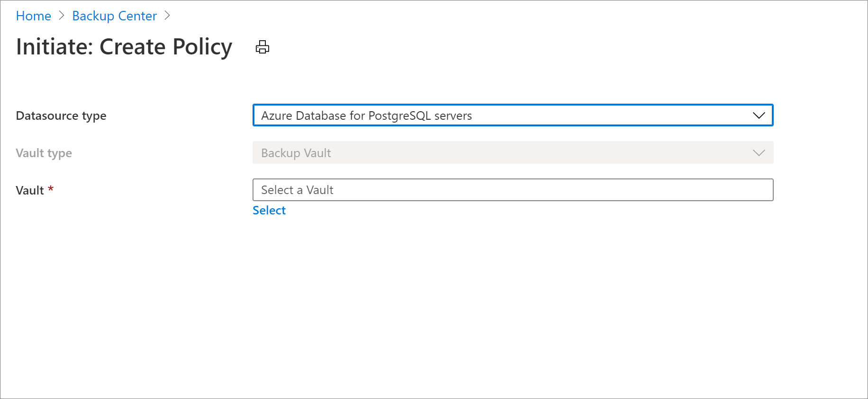Screen dimensions: 868x399
Task: Click the 'Select a Vault' placeholder text
Action: coord(297,190)
